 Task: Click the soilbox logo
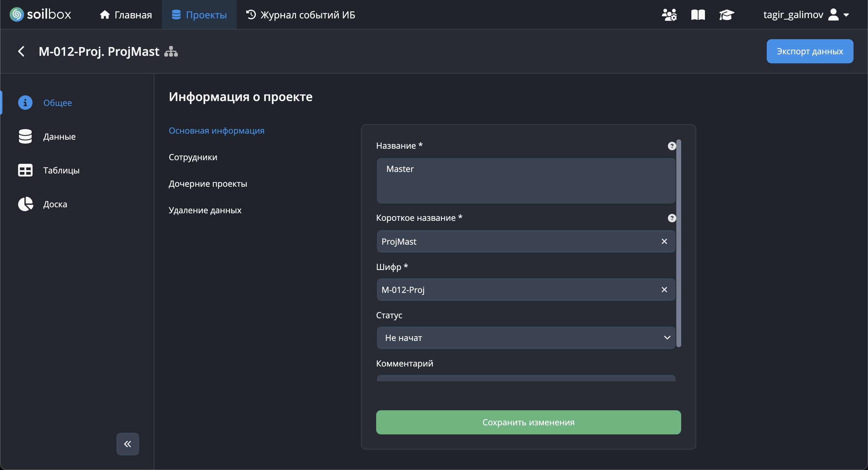coord(40,14)
